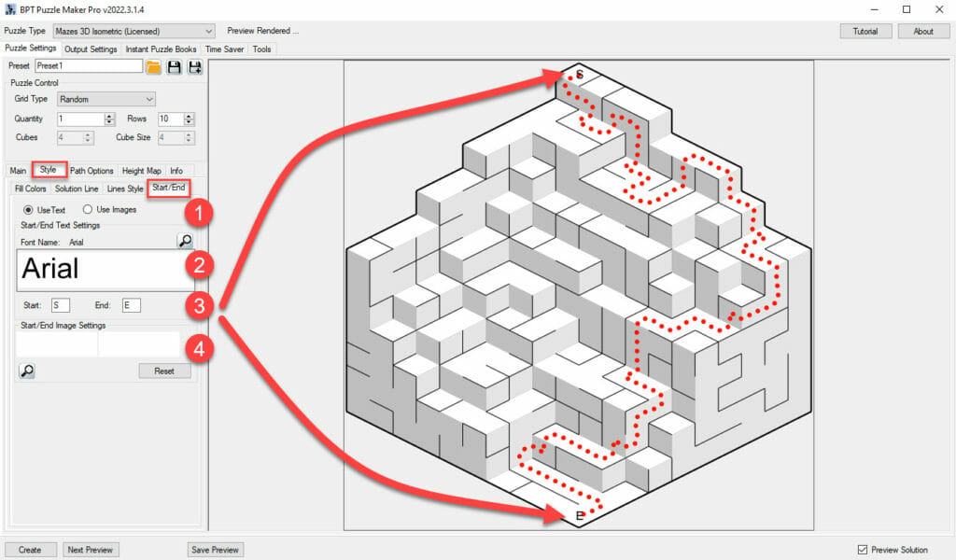Open the Grid Type dropdown set to Random
This screenshot has width=956, height=560.
click(105, 99)
